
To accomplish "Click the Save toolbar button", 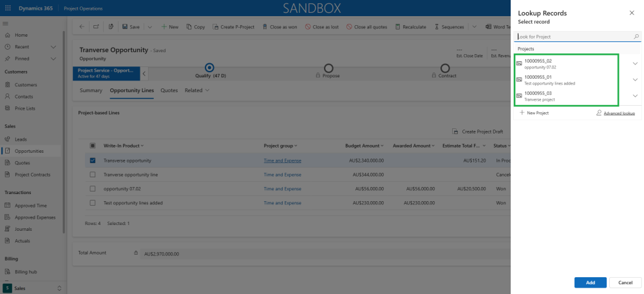I will tap(131, 26).
